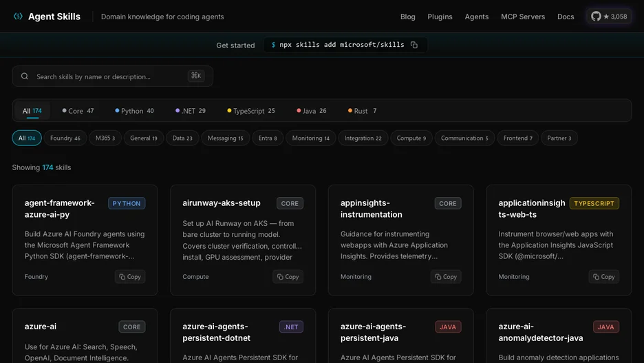
Task: Filter by .NET 29 tab
Action: (x=190, y=111)
